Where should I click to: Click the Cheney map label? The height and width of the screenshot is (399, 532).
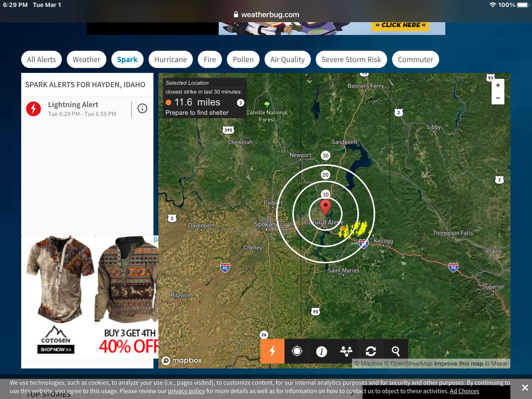point(253,247)
